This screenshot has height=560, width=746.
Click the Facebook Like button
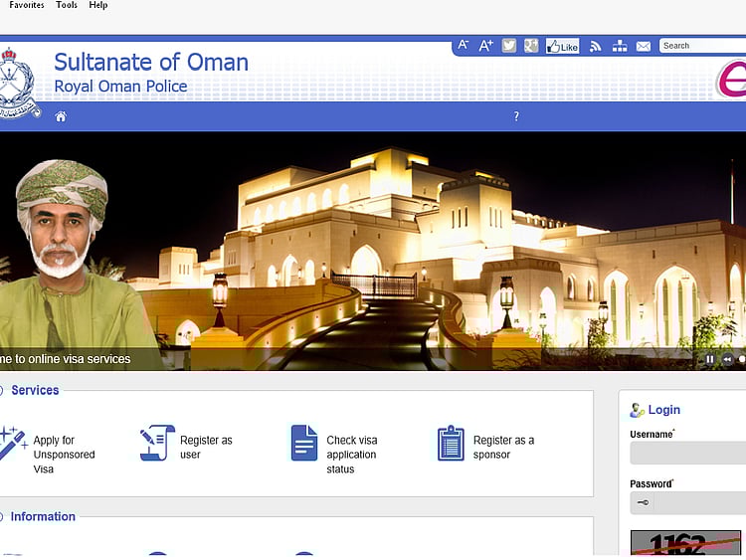click(x=563, y=46)
